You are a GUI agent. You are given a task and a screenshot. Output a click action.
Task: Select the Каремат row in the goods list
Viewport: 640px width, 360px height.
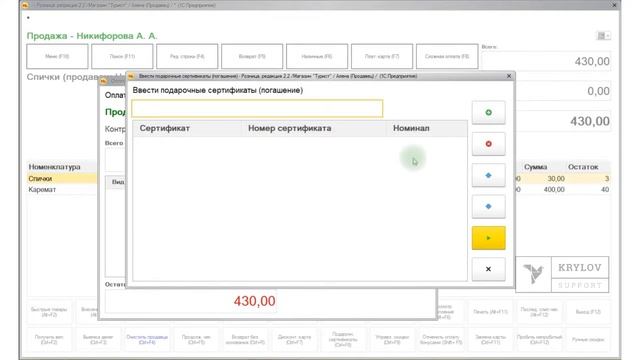point(61,189)
